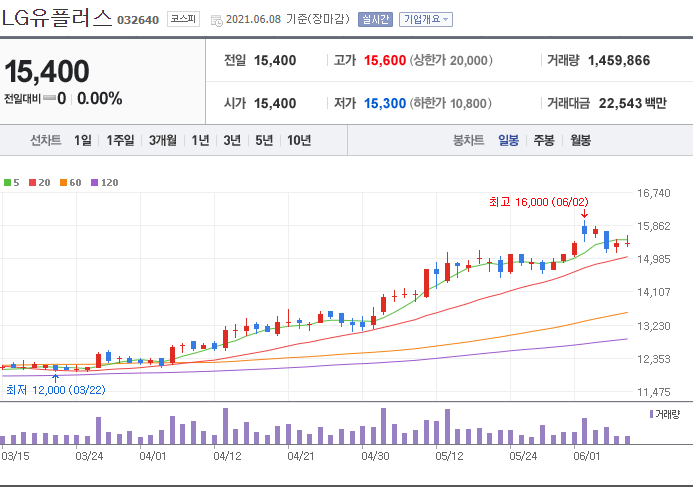Click the 거래량 volume legend marker
This screenshot has height=487, width=693.
651,414
